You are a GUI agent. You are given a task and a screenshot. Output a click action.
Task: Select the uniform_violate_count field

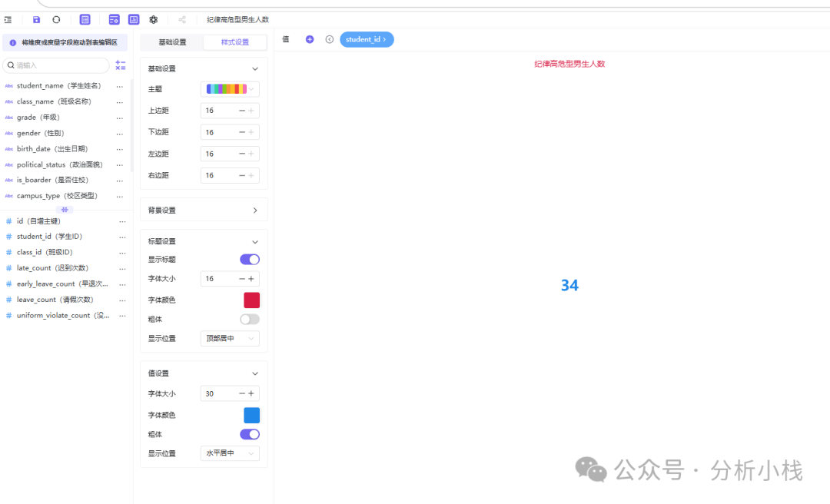63,315
